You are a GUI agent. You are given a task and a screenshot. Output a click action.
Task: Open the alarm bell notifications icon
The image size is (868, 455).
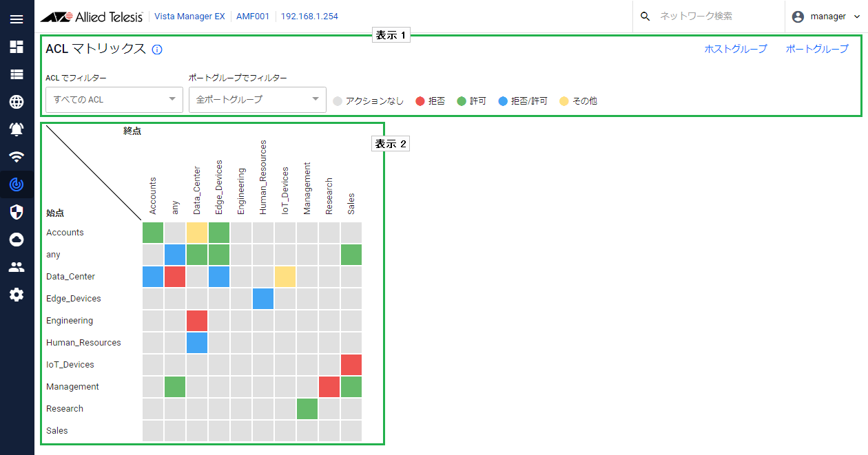tap(17, 129)
